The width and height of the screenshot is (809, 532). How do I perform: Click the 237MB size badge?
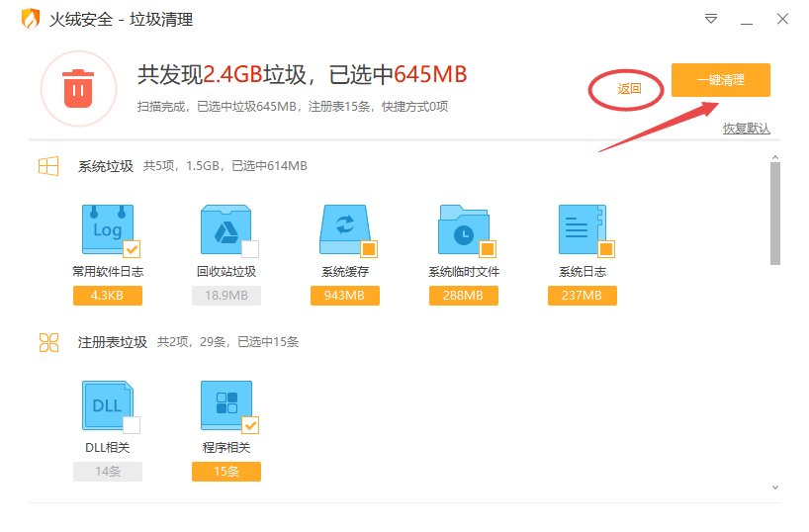click(x=582, y=296)
